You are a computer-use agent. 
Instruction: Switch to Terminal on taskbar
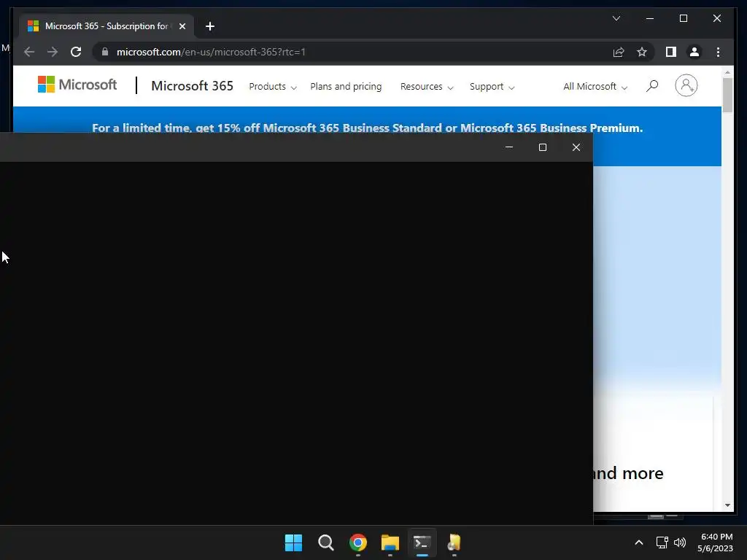point(422,542)
